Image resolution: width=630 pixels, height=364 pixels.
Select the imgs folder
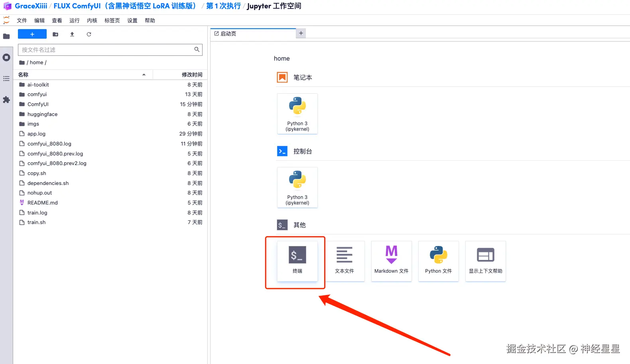pos(110,124)
